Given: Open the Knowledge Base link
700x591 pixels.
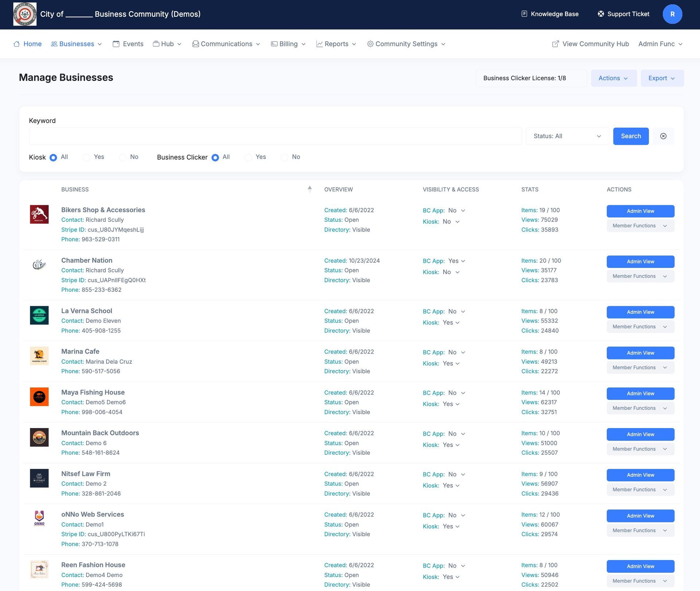Looking at the screenshot, I should click(550, 14).
